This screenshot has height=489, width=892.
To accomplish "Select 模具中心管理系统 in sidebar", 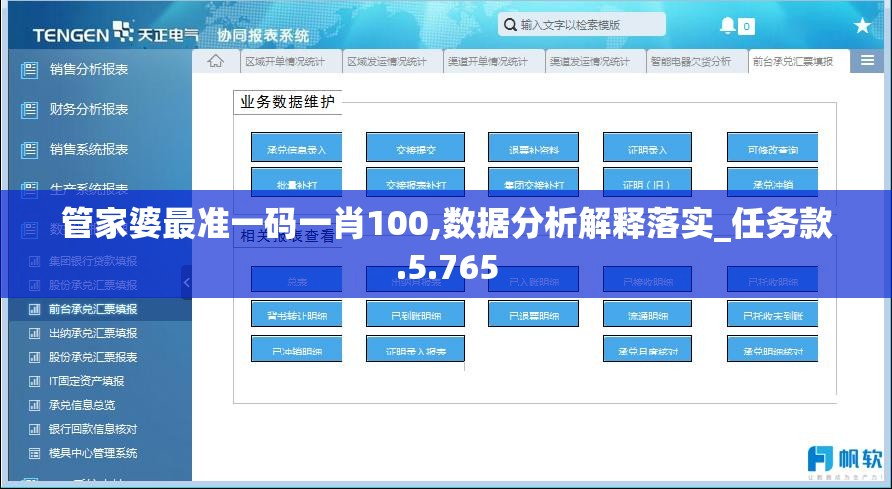I will pyautogui.click(x=93, y=453).
